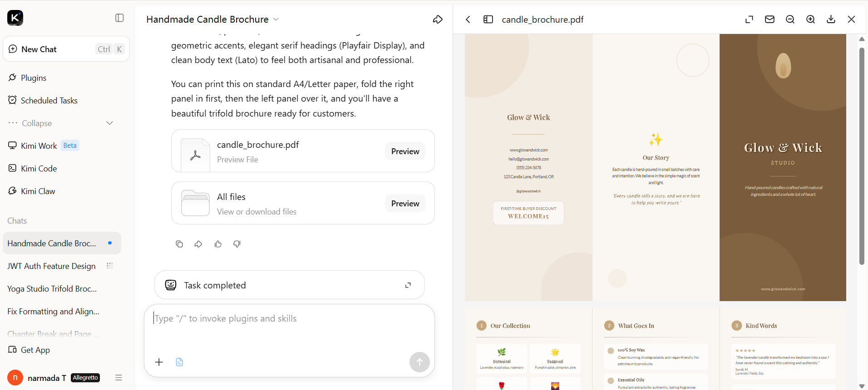Expand the PDF preview to fullscreen
Image resolution: width=868 pixels, height=390 pixels.
tap(749, 19)
